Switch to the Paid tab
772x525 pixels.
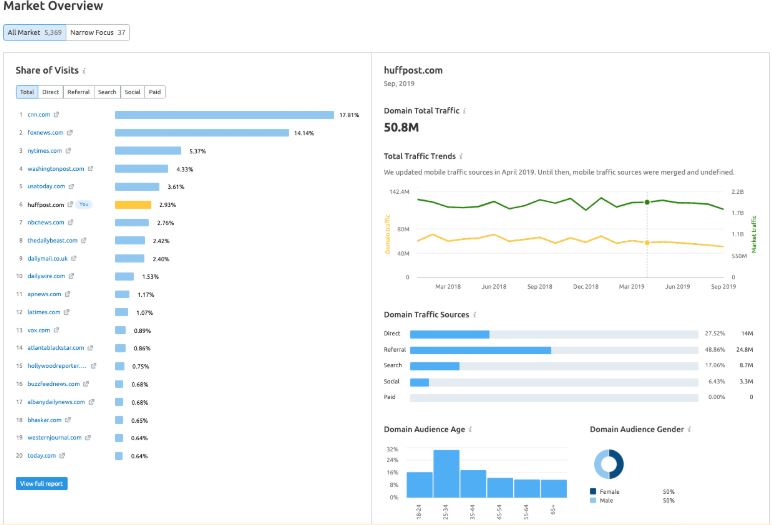pos(155,92)
